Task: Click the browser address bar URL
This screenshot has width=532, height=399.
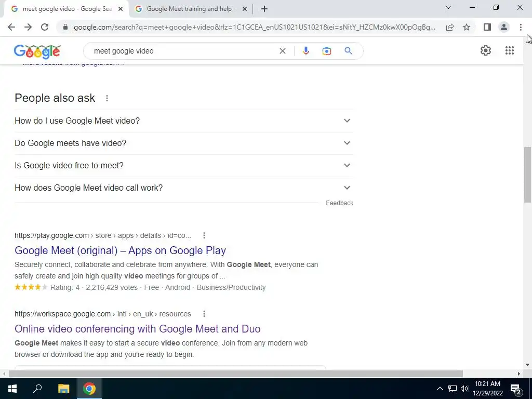Action: 255,27
